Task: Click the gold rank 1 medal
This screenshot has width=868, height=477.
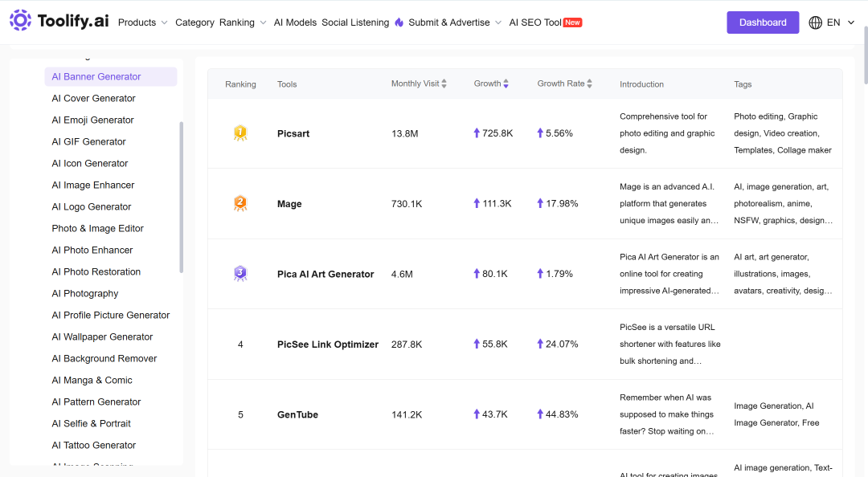Action: (240, 133)
